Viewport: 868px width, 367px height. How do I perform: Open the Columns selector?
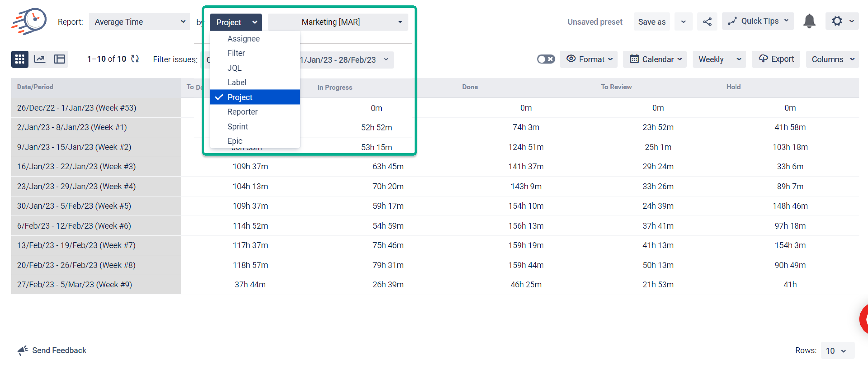click(832, 59)
